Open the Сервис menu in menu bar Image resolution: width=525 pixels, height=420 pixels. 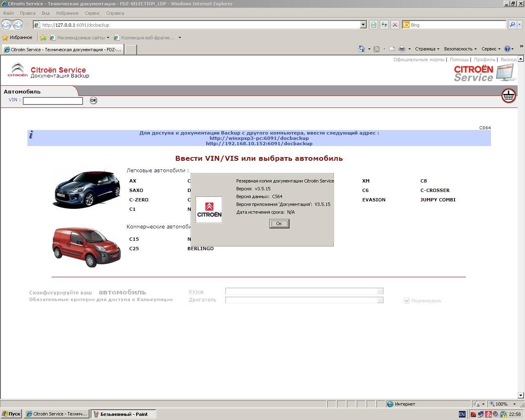click(92, 13)
